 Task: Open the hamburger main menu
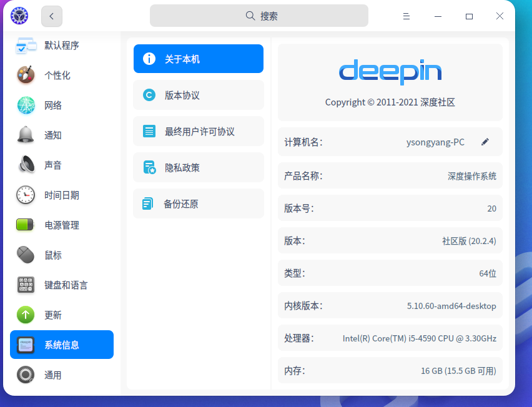pyautogui.click(x=406, y=16)
